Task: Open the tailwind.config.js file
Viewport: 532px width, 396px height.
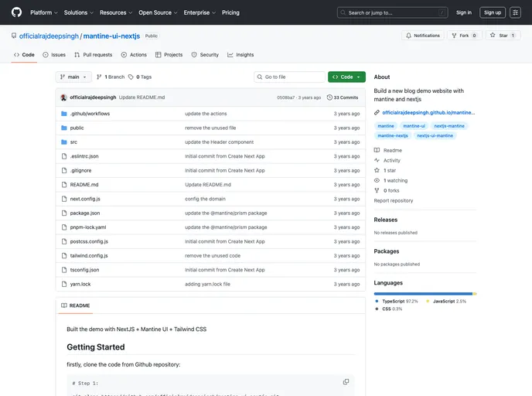Action: tap(89, 255)
